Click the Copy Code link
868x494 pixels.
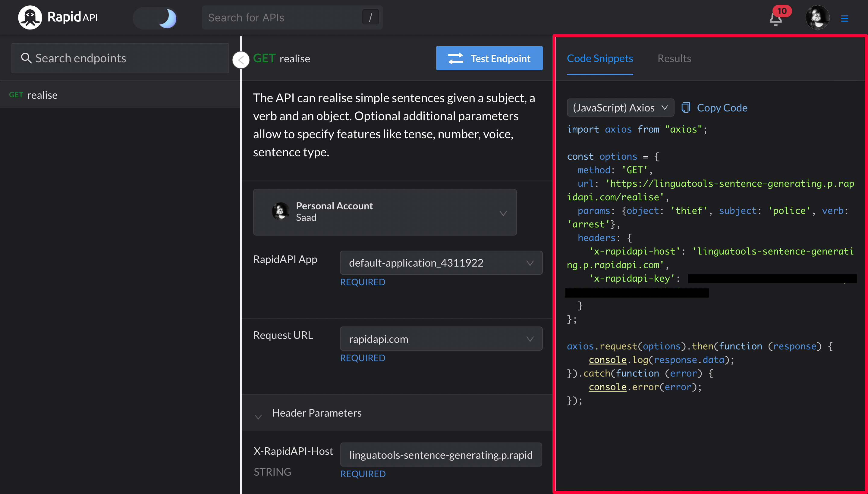click(x=722, y=108)
